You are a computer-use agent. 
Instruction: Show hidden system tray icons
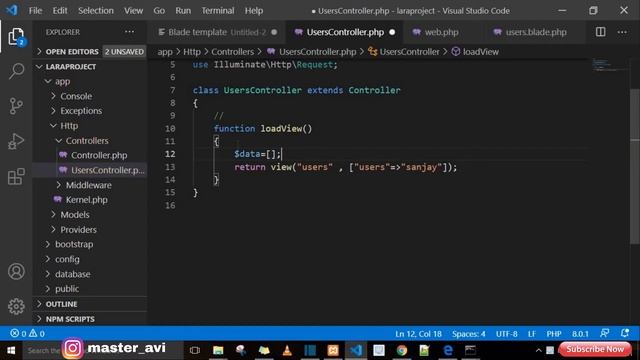pyautogui.click(x=538, y=350)
